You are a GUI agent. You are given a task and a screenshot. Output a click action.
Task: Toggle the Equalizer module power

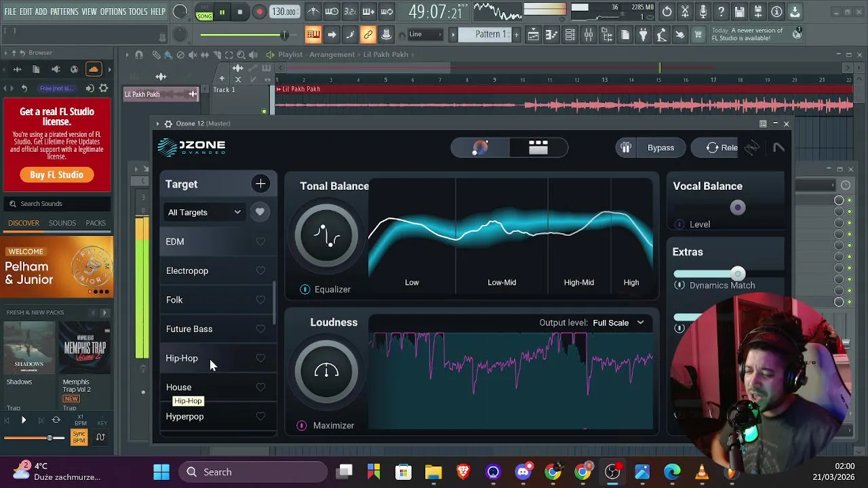(x=305, y=289)
